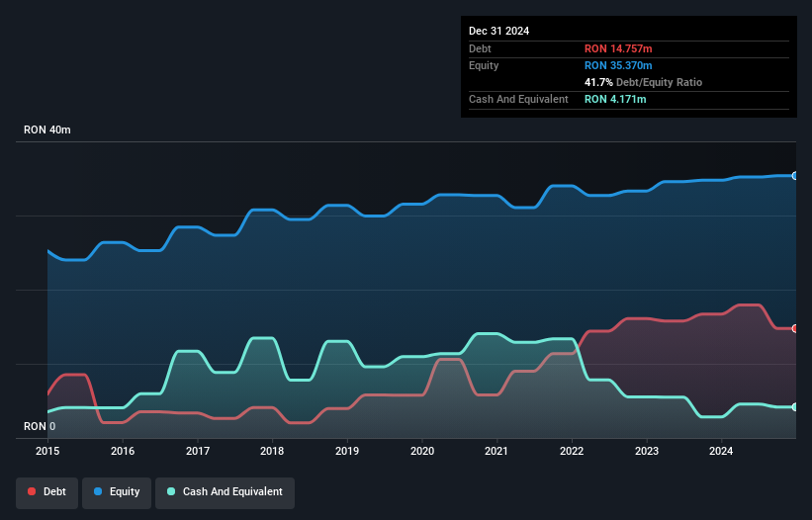
Task: Select the teal Cash endpoint marker
Action: coord(795,407)
